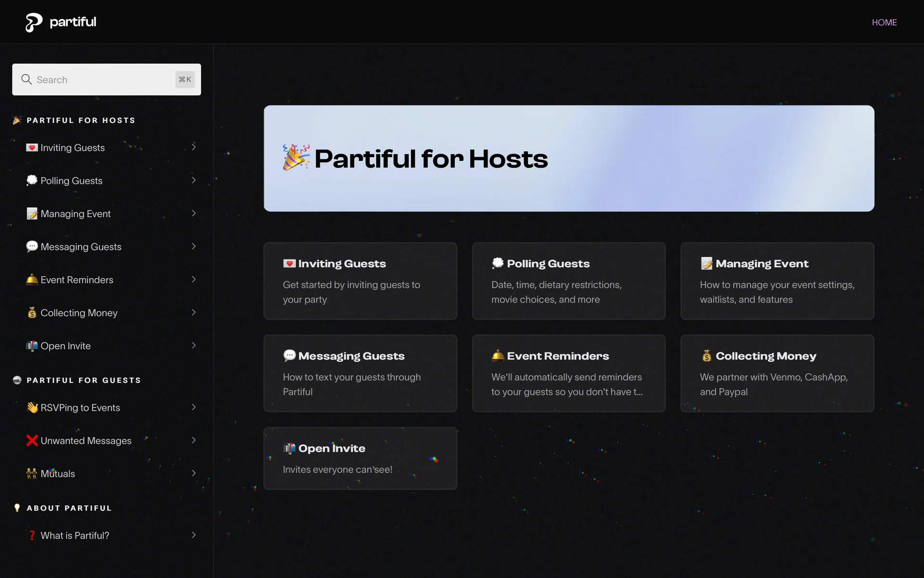The height and width of the screenshot is (578, 924).
Task: Click the red question mark icon
Action: (32, 536)
